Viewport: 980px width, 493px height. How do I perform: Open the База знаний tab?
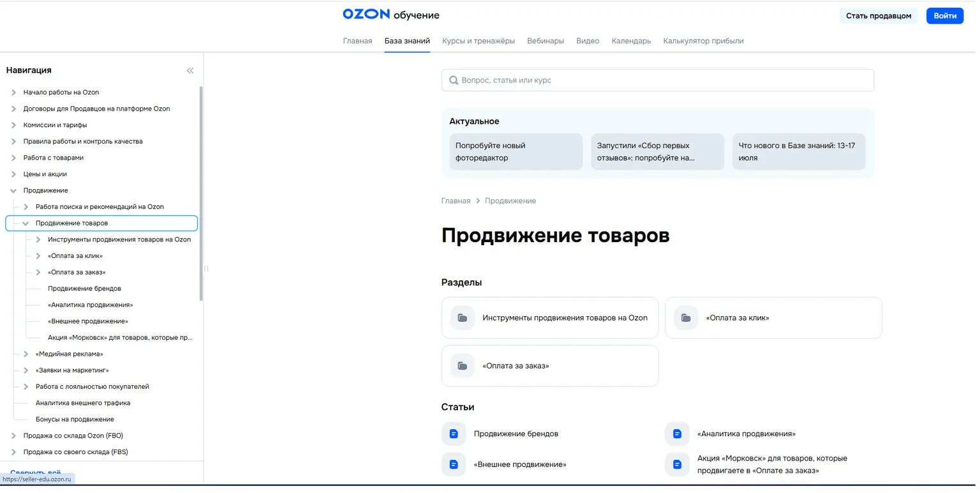coord(407,41)
